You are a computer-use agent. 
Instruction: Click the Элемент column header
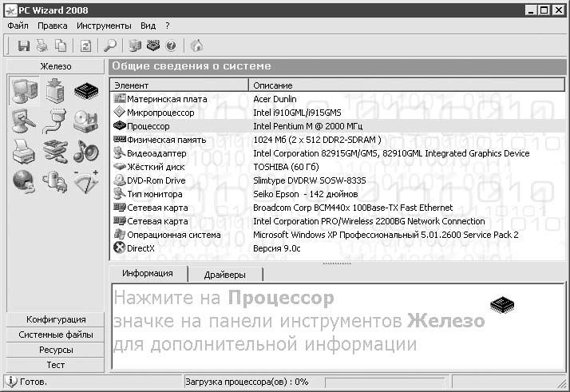(x=179, y=85)
